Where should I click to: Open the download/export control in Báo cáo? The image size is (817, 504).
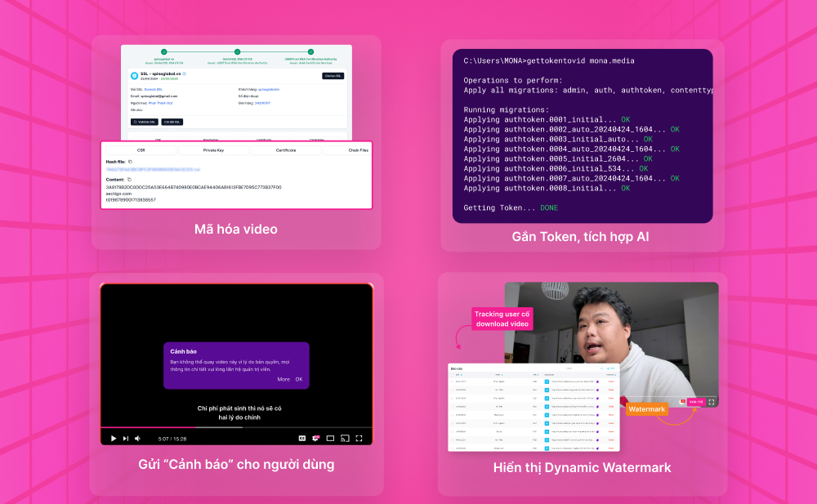tap(611, 368)
